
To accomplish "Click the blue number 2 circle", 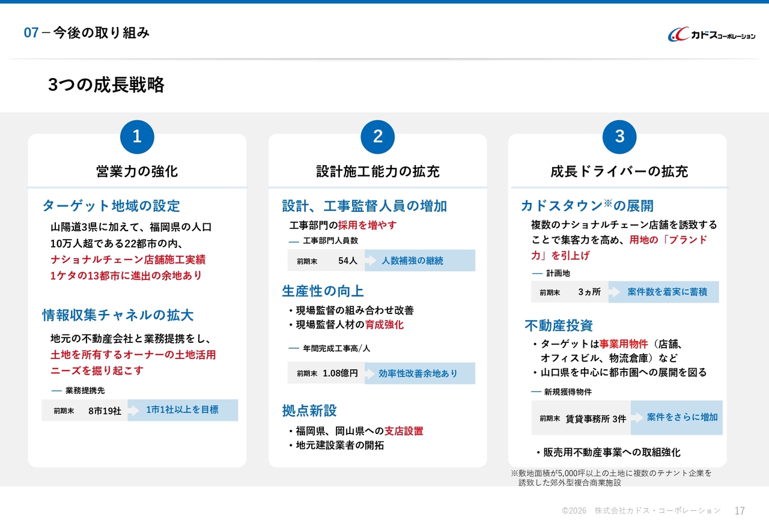I will pyautogui.click(x=377, y=137).
